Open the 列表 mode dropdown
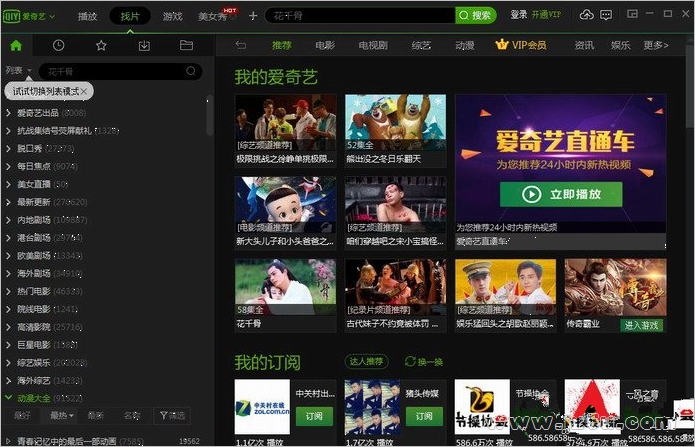Screen dimensions: 695x447 (19, 70)
